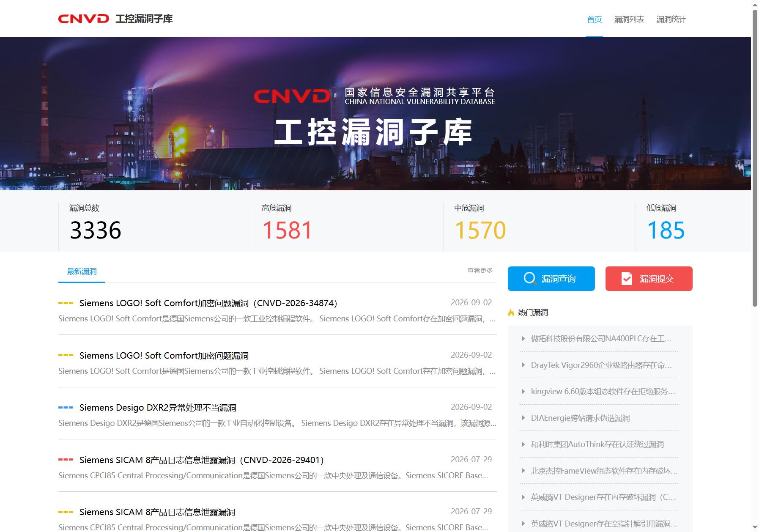Image resolution: width=759 pixels, height=532 pixels.
Task: Click the arrow bullet before DIAEnergie跨站请求伪造漏洞
Action: (523, 418)
